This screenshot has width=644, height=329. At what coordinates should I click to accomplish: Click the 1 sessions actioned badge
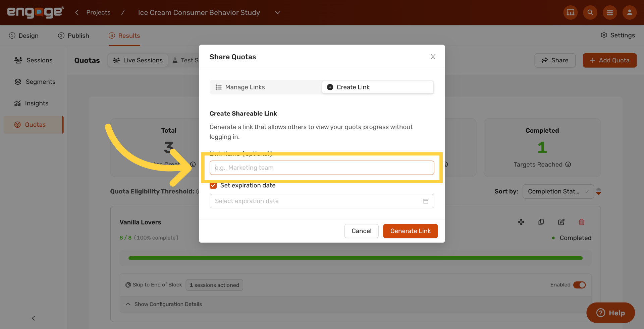tap(214, 285)
